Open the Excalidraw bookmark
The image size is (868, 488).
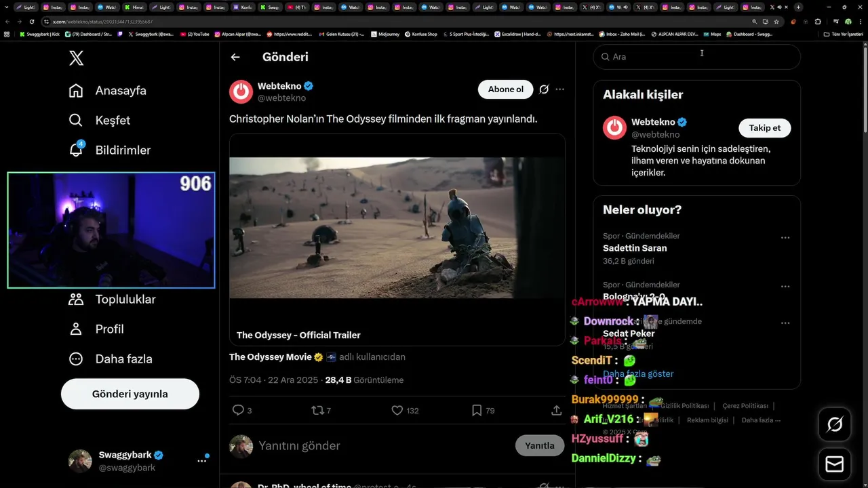(517, 34)
